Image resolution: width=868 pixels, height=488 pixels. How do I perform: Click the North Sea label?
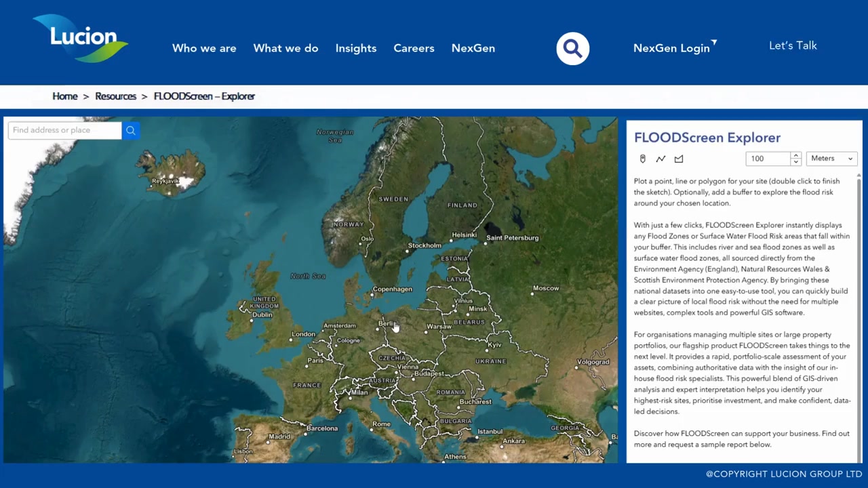pos(308,276)
